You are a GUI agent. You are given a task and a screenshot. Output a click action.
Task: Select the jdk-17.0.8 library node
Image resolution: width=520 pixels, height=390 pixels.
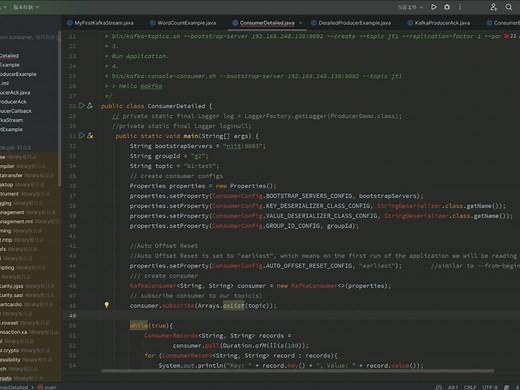coord(15,148)
